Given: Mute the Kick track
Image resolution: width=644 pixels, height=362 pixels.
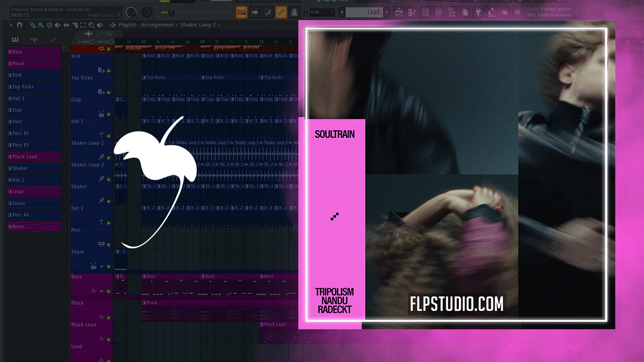Looking at the screenshot, I should click(109, 70).
